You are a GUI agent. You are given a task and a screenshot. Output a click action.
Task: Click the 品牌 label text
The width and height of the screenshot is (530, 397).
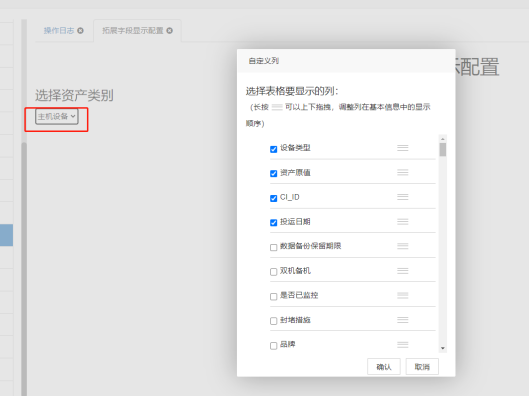tap(288, 344)
